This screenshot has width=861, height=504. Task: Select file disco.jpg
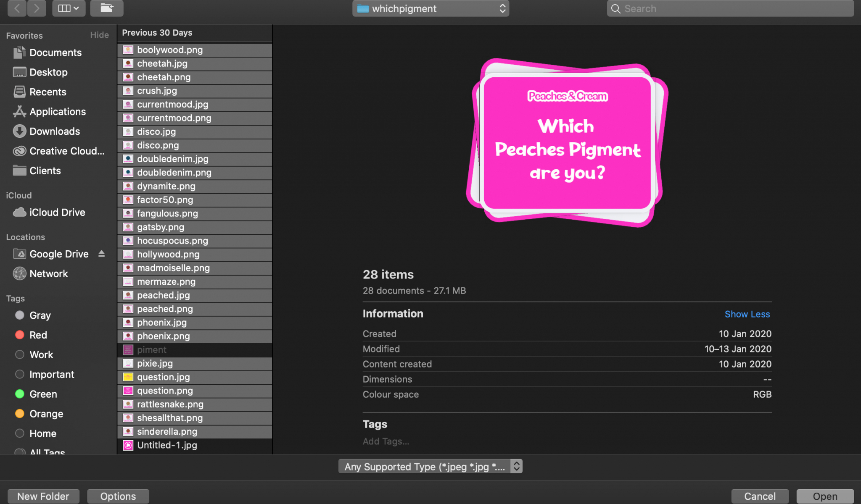click(195, 132)
